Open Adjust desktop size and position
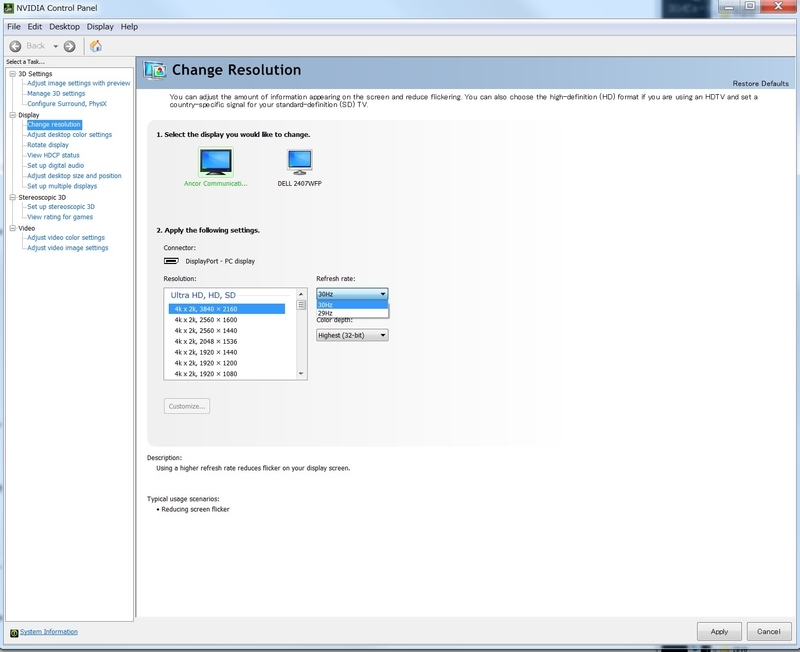 click(74, 175)
